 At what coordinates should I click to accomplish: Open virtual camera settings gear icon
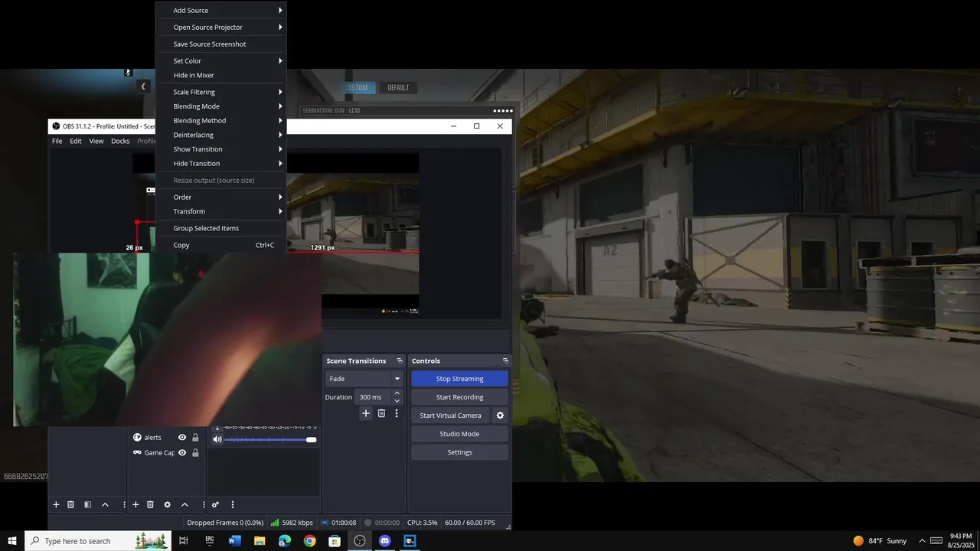500,416
